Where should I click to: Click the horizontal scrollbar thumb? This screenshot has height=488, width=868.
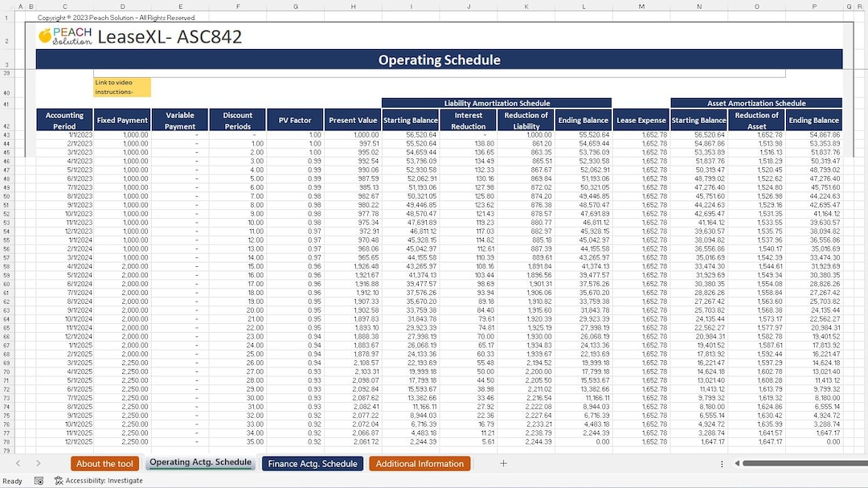805,463
